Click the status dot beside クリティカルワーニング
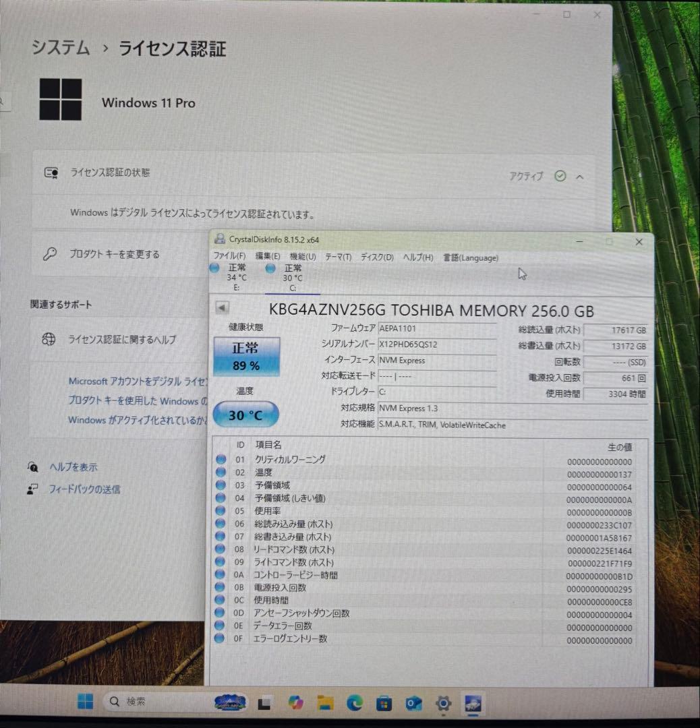The height and width of the screenshot is (728, 700). tap(220, 460)
